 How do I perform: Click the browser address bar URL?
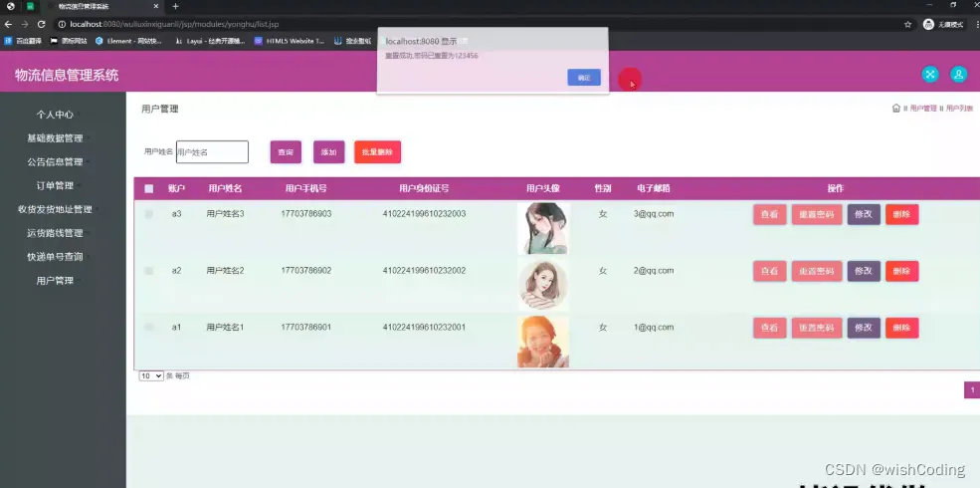174,24
